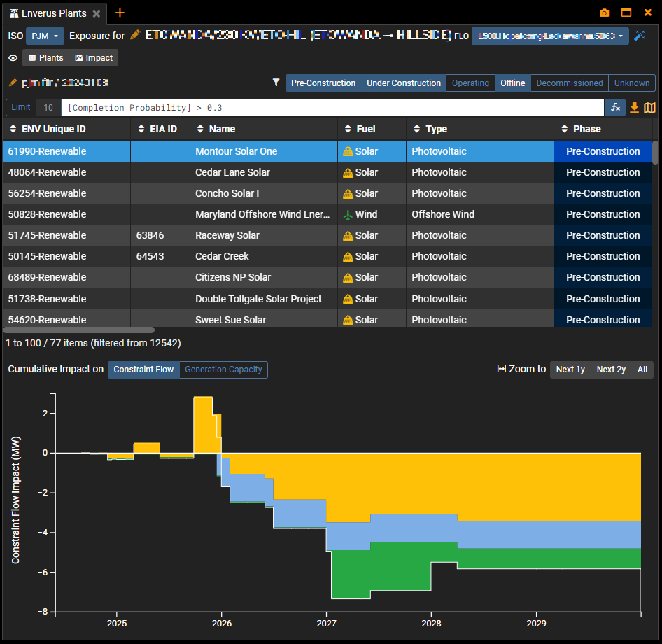Add a new tab with plus icon
The width and height of the screenshot is (662, 644).
pos(120,13)
